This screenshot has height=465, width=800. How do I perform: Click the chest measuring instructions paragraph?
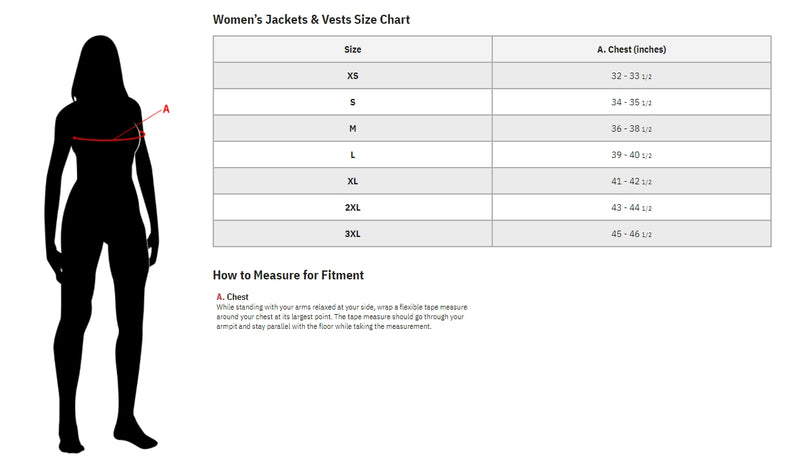340,317
